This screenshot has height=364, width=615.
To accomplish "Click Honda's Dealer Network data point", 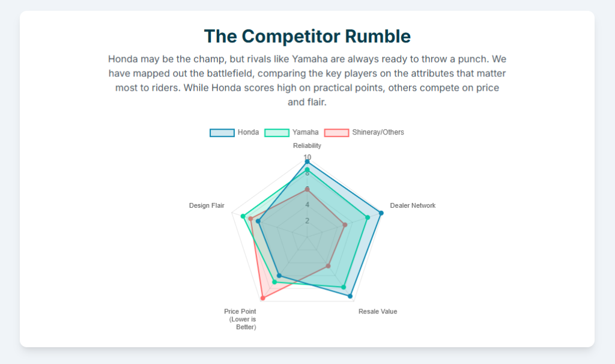I will click(381, 213).
